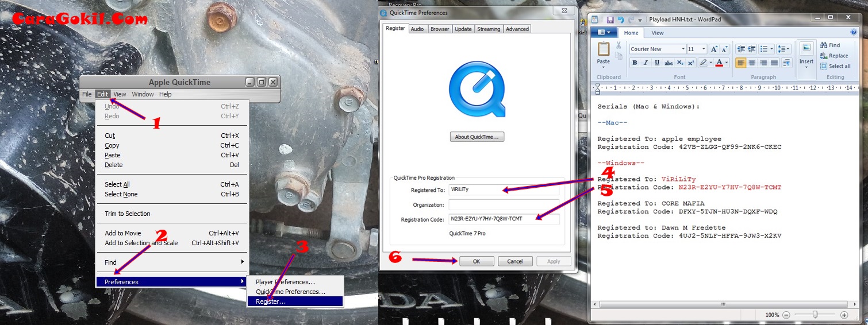Click the text highlight color pen

[x=702, y=63]
